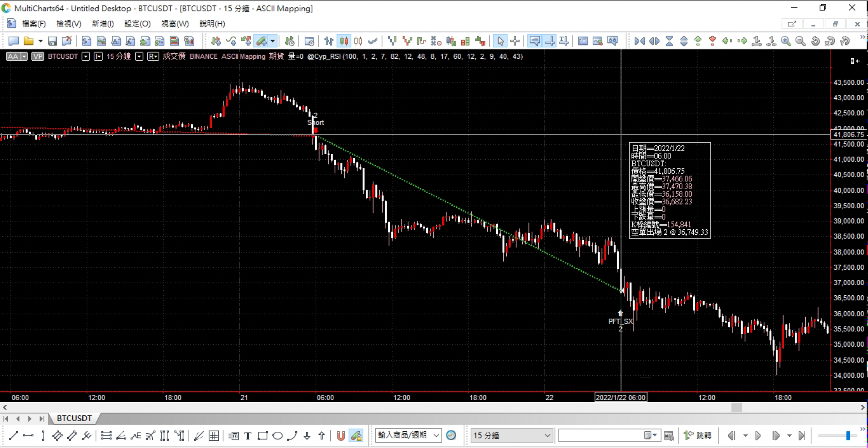Click the @Cyp_RSI signal label
This screenshot has height=448, width=868.
pos(323,56)
